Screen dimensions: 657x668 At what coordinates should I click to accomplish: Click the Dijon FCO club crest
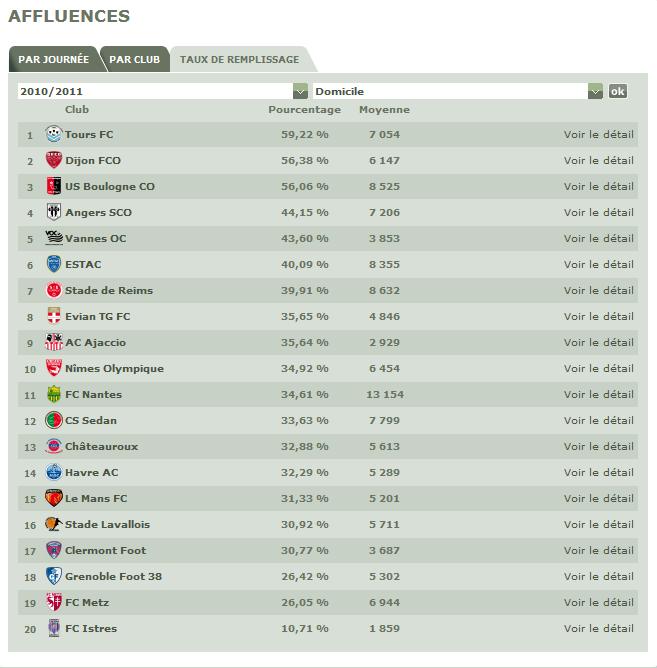pyautogui.click(x=54, y=160)
